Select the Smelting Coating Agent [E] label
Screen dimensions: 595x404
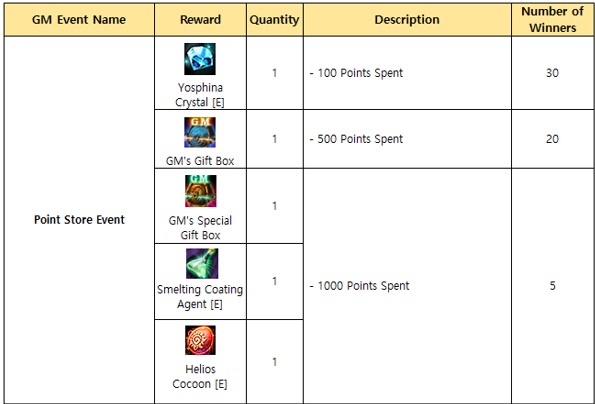click(x=200, y=297)
